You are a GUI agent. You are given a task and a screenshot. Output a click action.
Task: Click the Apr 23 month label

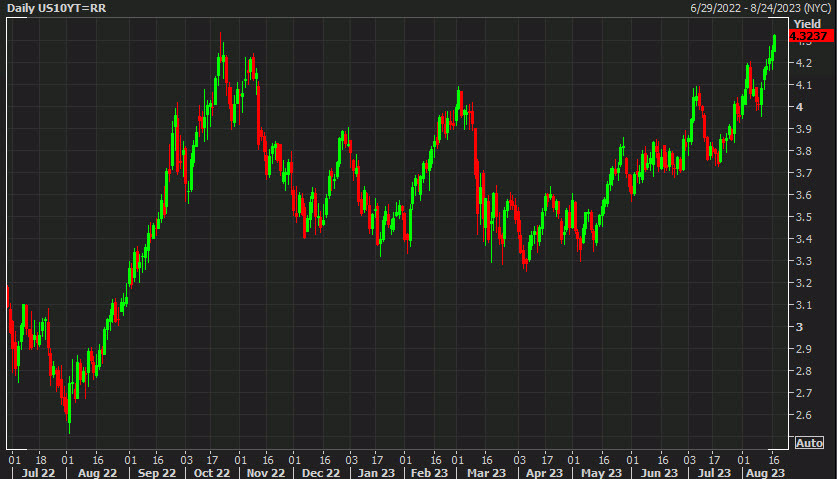544,473
